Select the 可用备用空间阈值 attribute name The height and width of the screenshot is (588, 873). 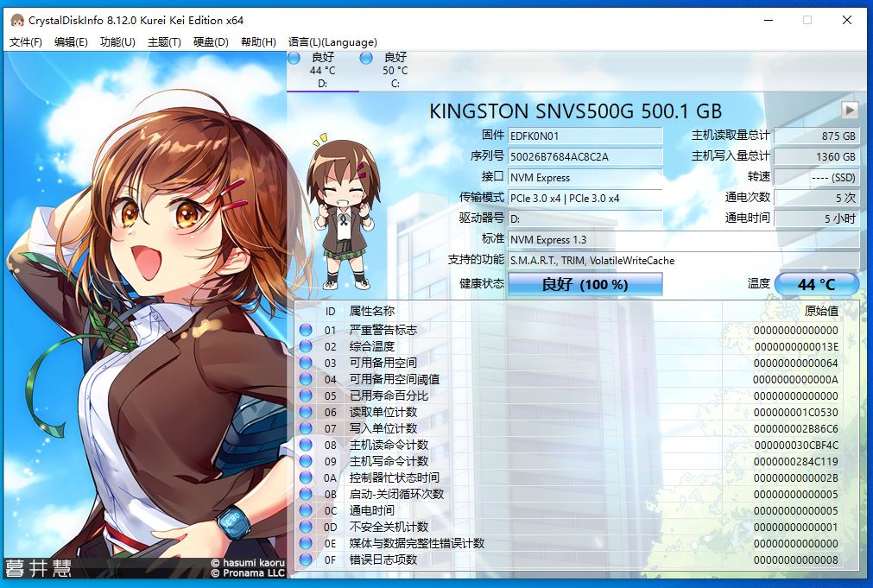pyautogui.click(x=394, y=379)
